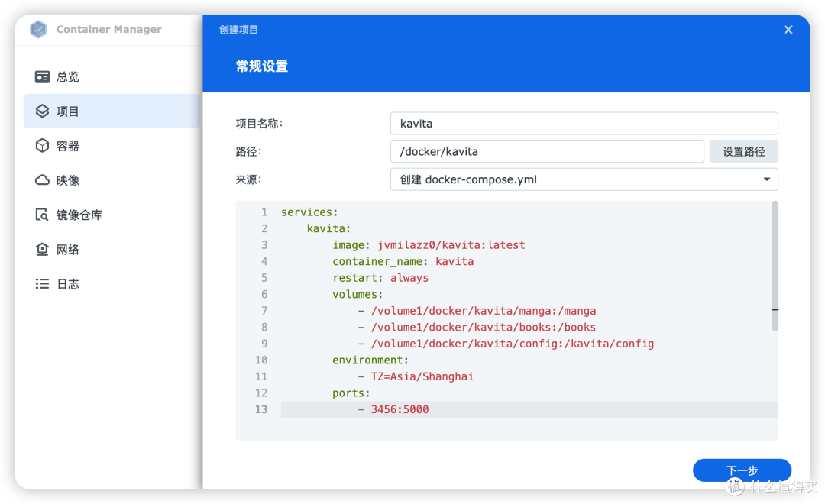
Task: Click the 'kavita:' service line
Action: click(328, 228)
